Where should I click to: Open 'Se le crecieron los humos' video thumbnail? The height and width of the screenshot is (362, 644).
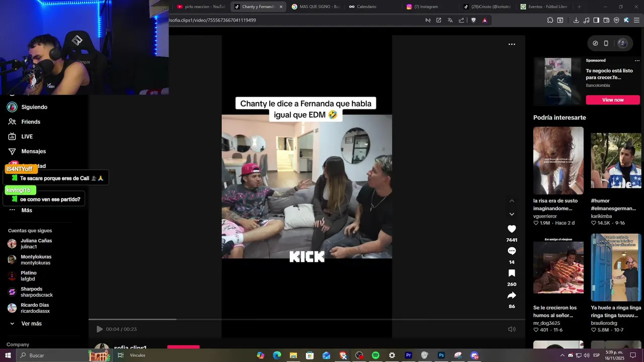(x=558, y=267)
